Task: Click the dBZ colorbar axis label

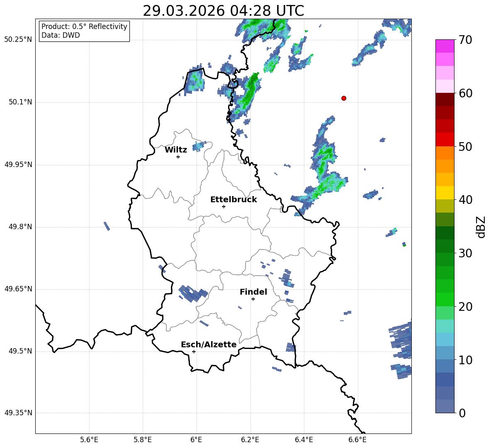Action: 481,227
